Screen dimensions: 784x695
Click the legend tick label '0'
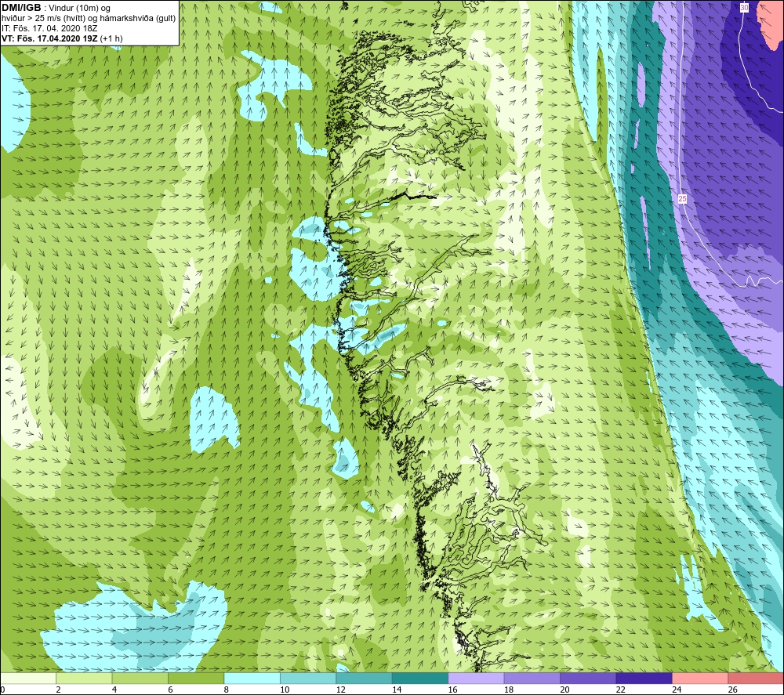click(x=2, y=690)
